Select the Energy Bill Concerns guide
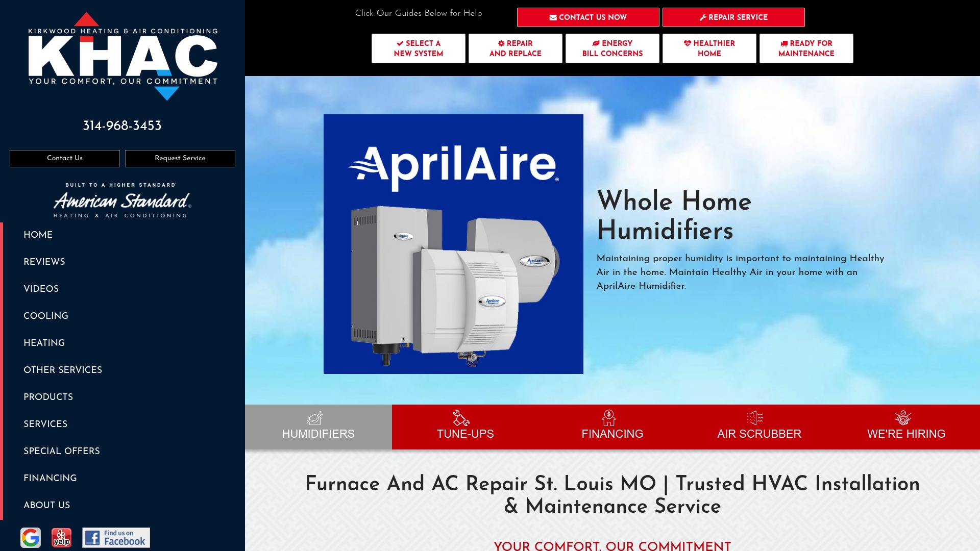The image size is (980, 551). (x=612, y=48)
